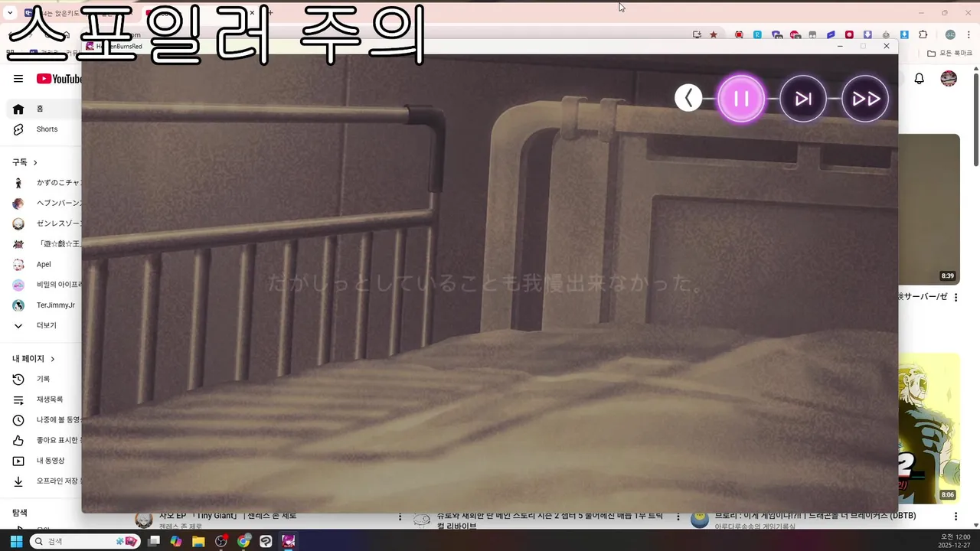Click the red circle record extension icon
Viewport: 980px width, 551px height.
tap(849, 34)
